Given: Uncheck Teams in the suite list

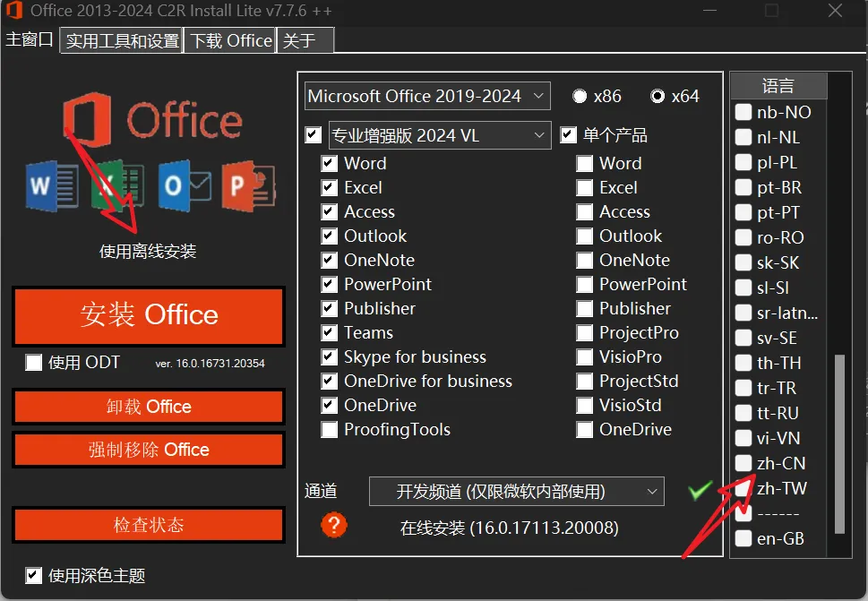Looking at the screenshot, I should [330, 332].
